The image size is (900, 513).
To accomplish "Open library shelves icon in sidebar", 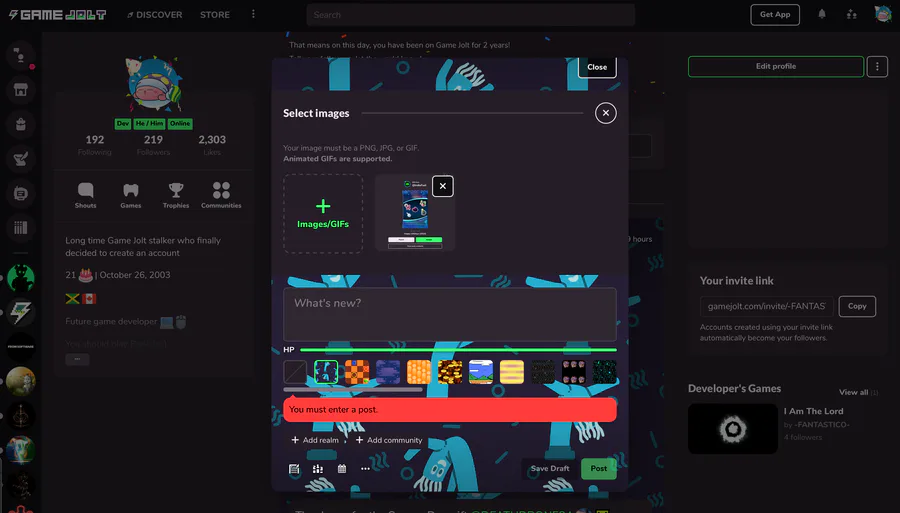I will (x=21, y=228).
